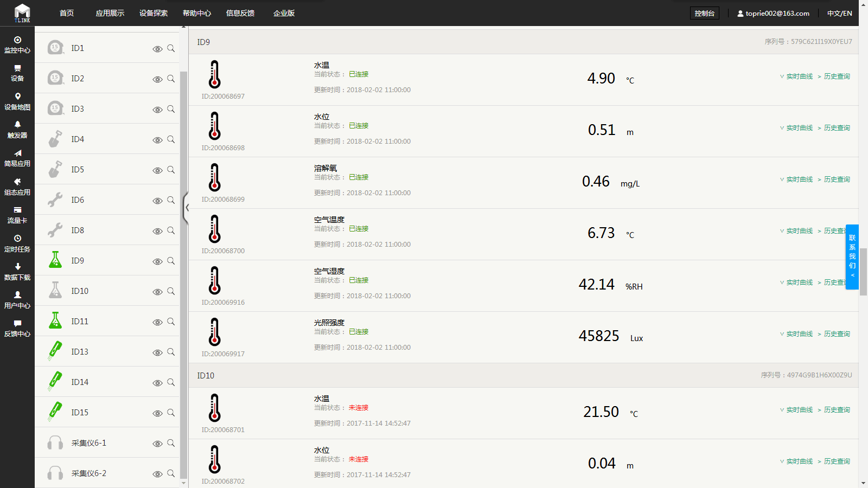Open 历史查询 for 光照强度 sensor
This screenshot has height=488, width=868.
tap(837, 334)
